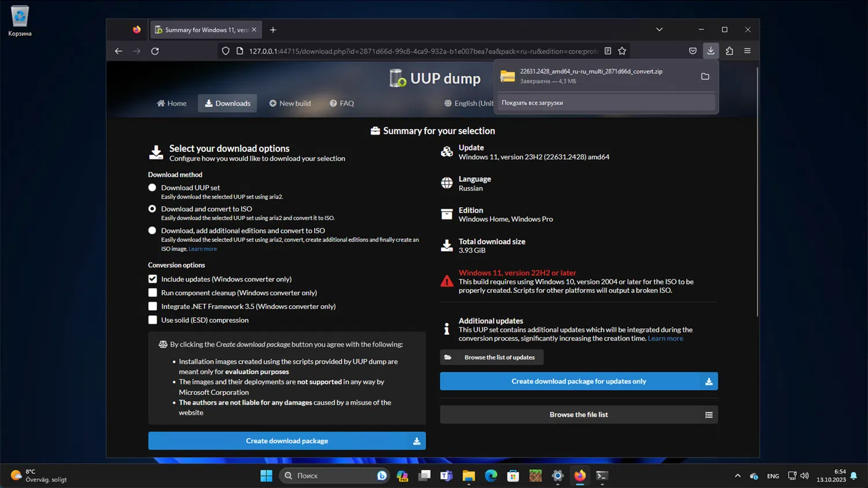Viewport: 868px width, 488px height.
Task: Open the English language dropdown on site
Action: point(469,103)
